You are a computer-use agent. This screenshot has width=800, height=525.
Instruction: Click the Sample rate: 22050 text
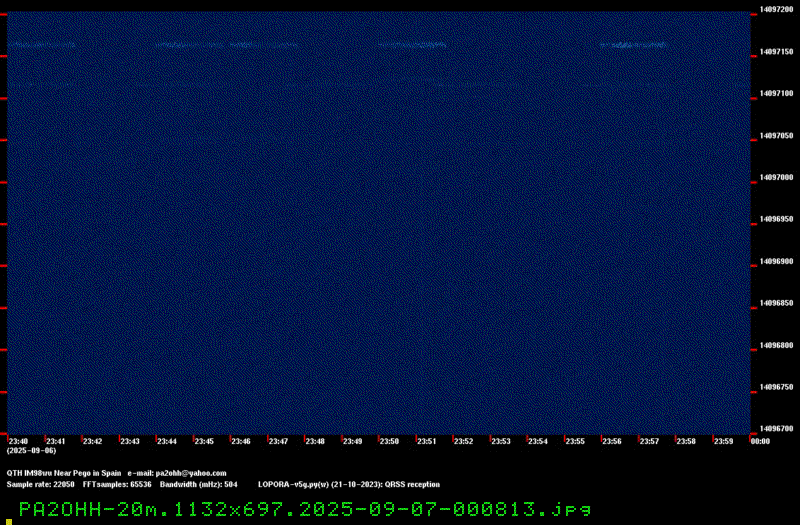[x=40, y=485]
